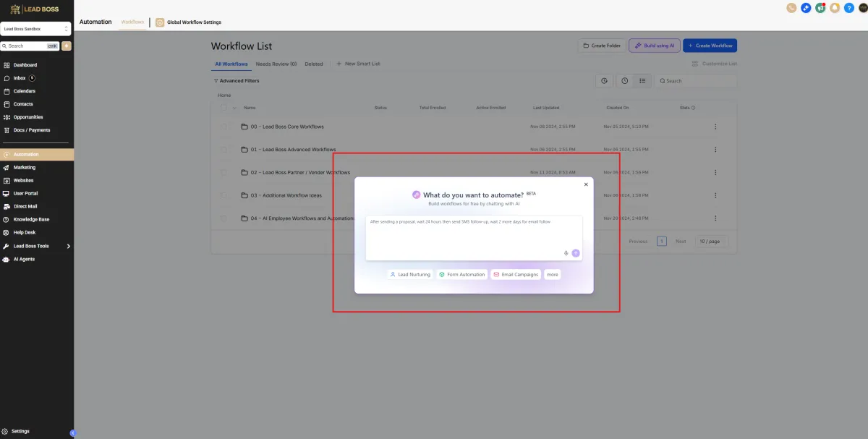
Task: Go to Calendars in the sidebar
Action: [x=24, y=91]
